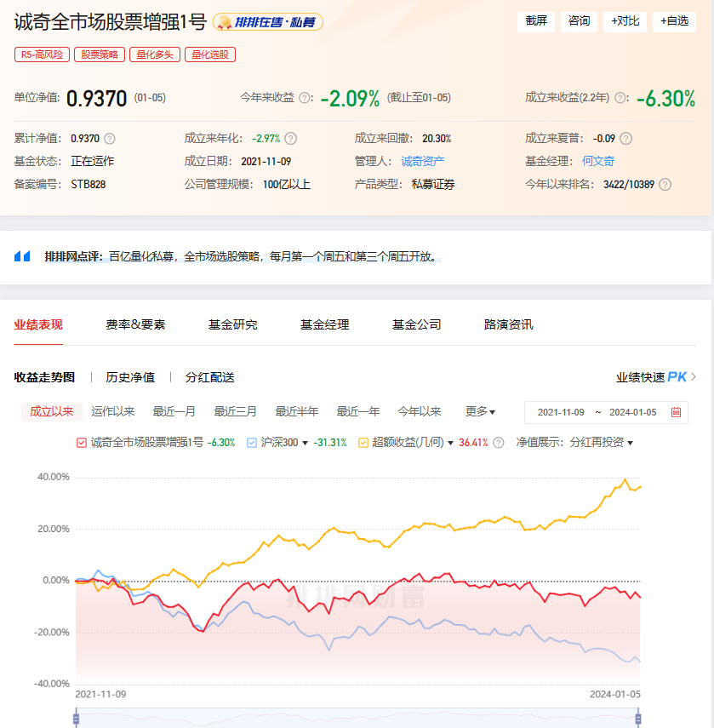Click the blue quotation mark icon

[22, 255]
